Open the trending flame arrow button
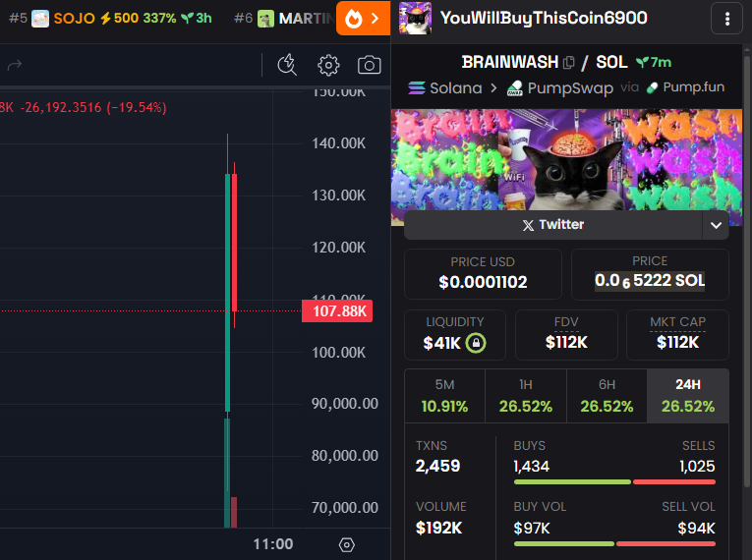Image resolution: width=752 pixels, height=560 pixels. tap(363, 19)
